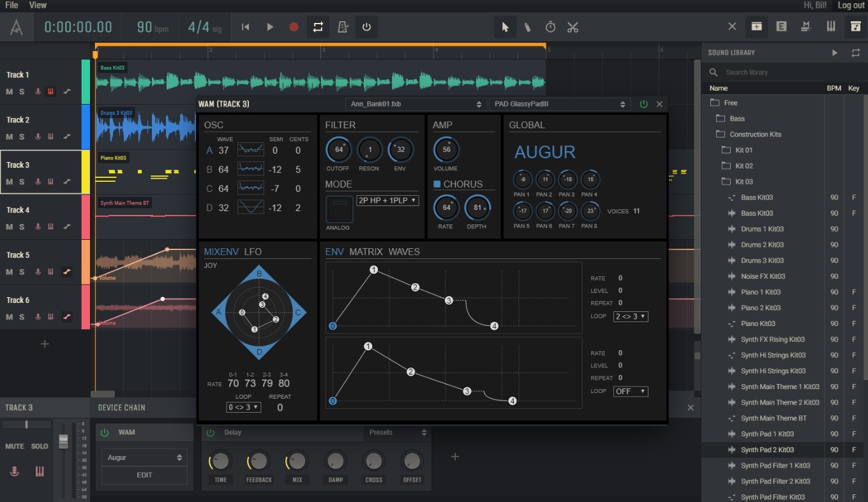The height and width of the screenshot is (502, 868).
Task: Click the EDIT button for Augur
Action: pos(144,475)
